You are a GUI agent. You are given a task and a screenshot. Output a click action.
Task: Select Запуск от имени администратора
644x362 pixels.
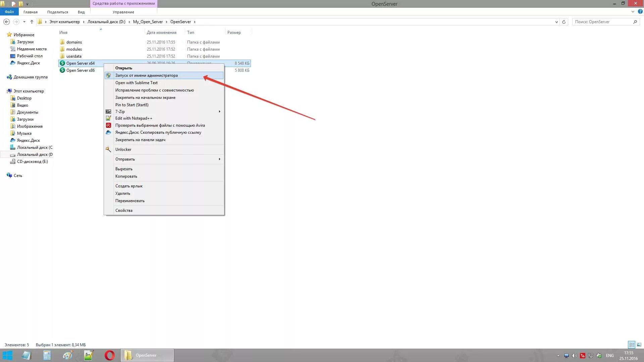tap(147, 75)
